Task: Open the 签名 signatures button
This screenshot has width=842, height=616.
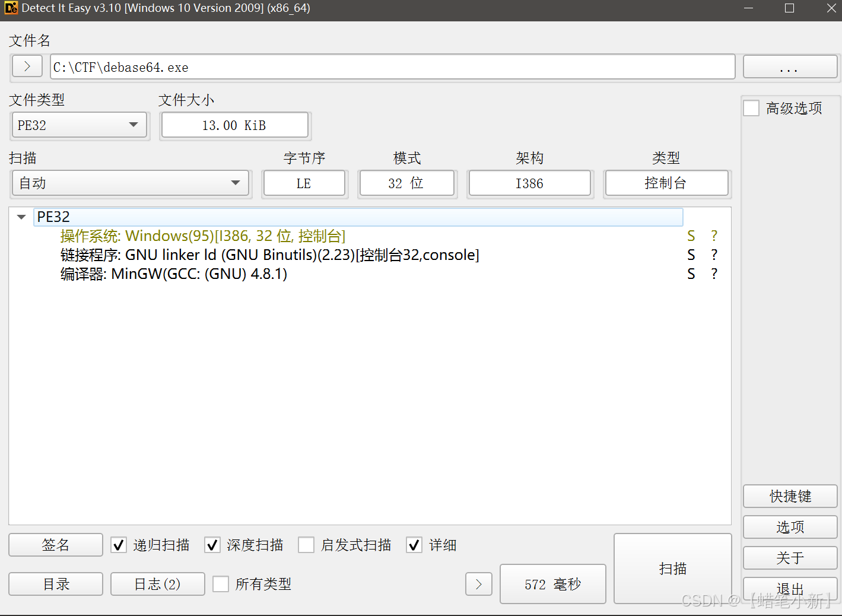Action: 56,545
